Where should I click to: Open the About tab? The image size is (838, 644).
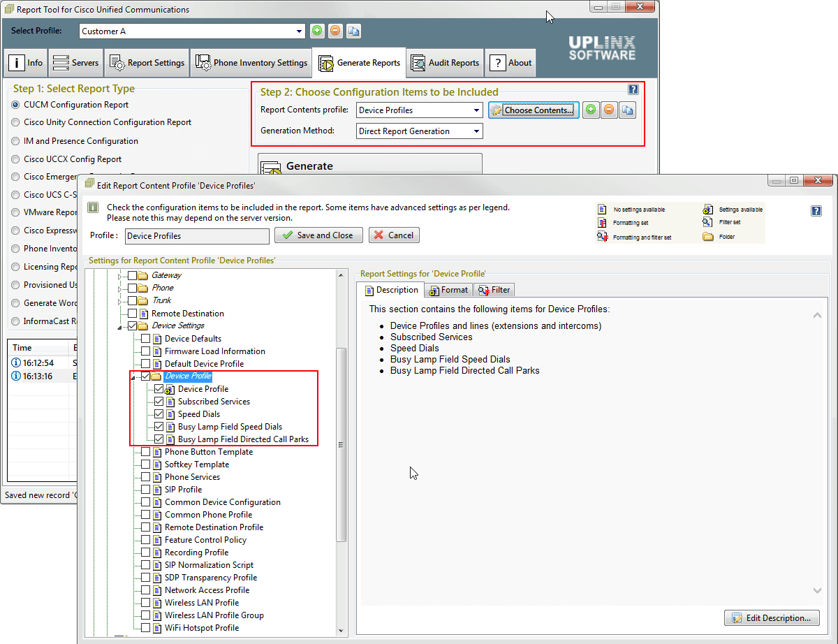(x=510, y=62)
